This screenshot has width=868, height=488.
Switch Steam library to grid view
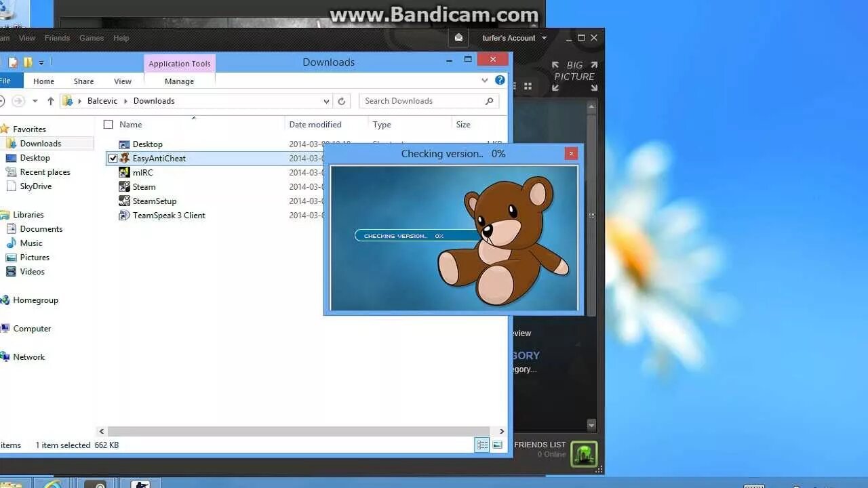[528, 86]
